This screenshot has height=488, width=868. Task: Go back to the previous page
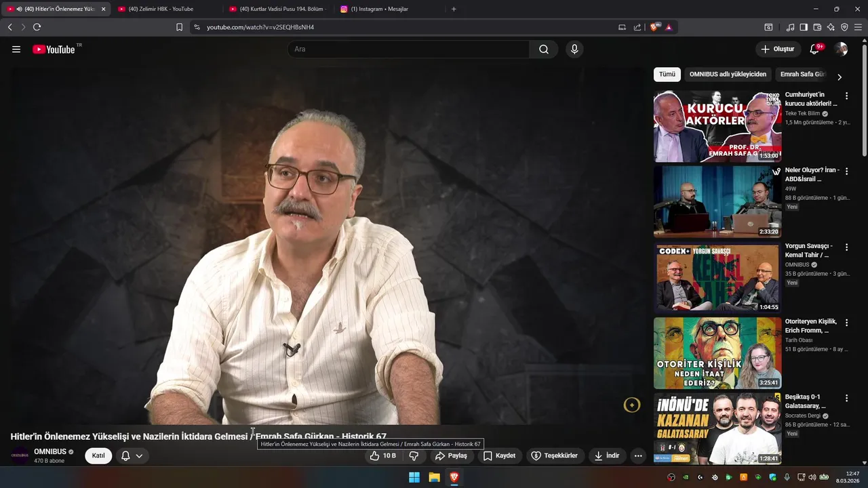9,27
